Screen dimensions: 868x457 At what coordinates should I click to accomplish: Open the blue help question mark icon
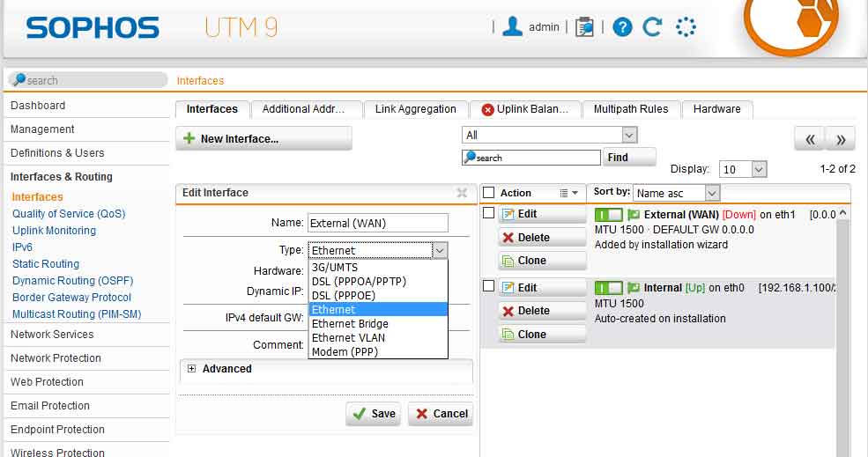(622, 26)
